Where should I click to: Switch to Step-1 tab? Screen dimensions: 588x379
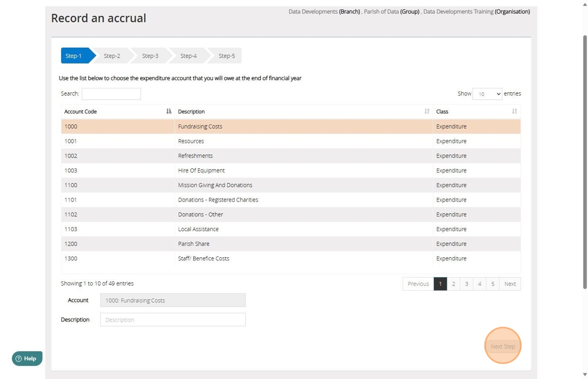pyautogui.click(x=75, y=56)
